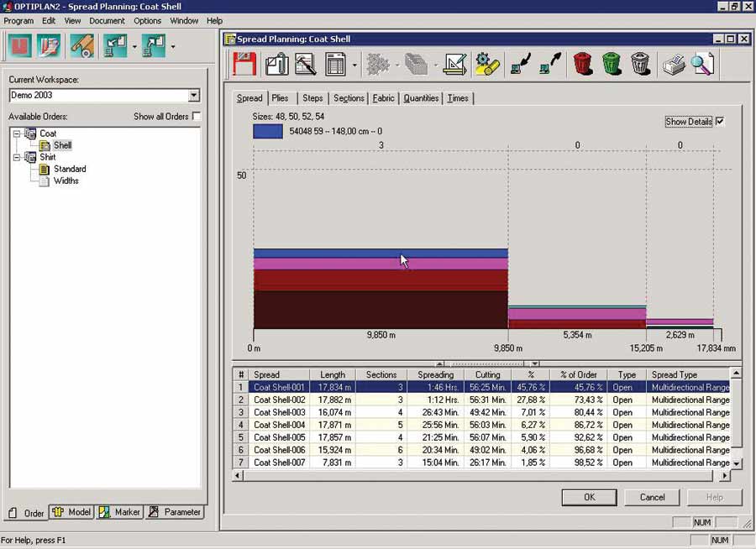756x549 pixels.
Task: Collapse the Shirt order tree node
Action: click(17, 157)
